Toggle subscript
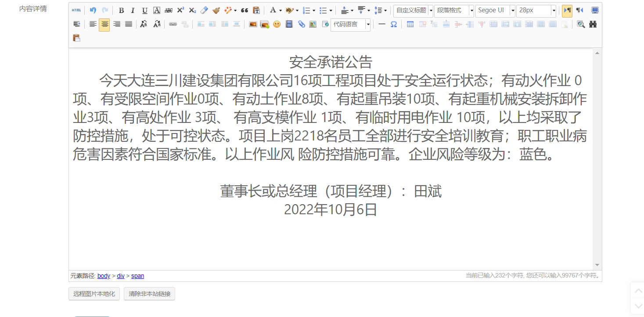The width and height of the screenshot is (644, 317). click(192, 11)
